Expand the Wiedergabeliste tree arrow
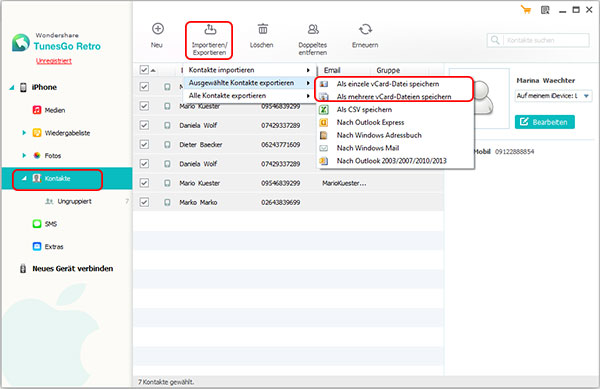The width and height of the screenshot is (600, 389). coord(24,133)
